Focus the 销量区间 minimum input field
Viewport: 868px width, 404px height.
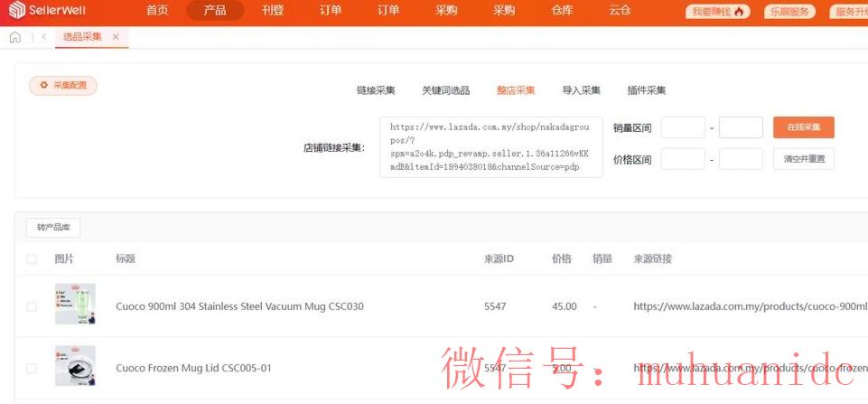coord(683,127)
